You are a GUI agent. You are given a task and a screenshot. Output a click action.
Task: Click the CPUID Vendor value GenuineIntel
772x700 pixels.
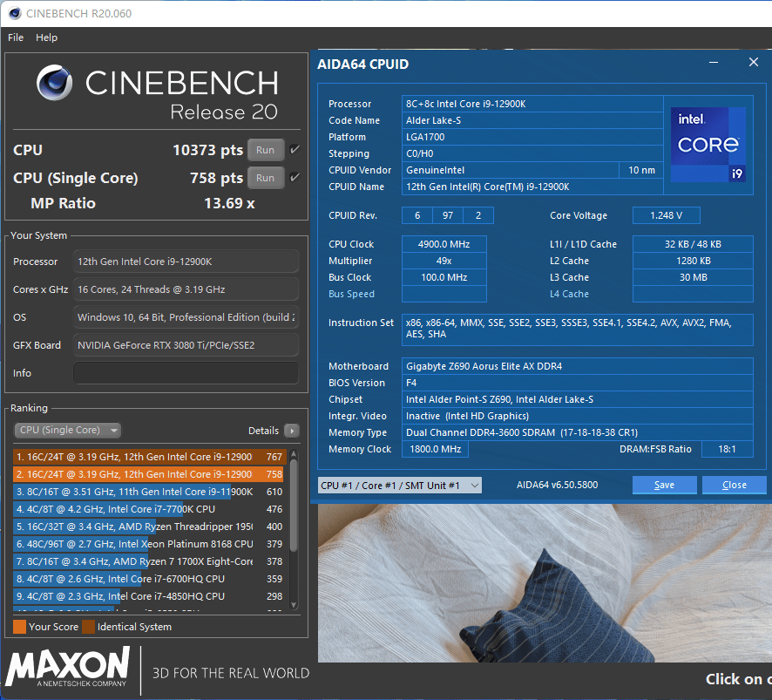[510, 170]
